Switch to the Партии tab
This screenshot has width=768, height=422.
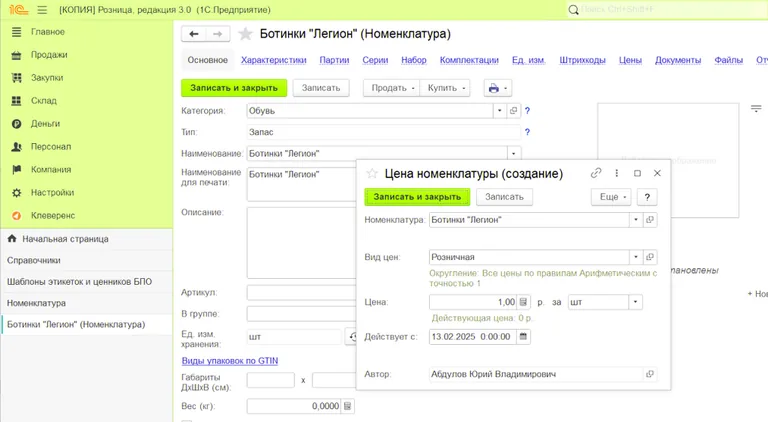point(334,60)
